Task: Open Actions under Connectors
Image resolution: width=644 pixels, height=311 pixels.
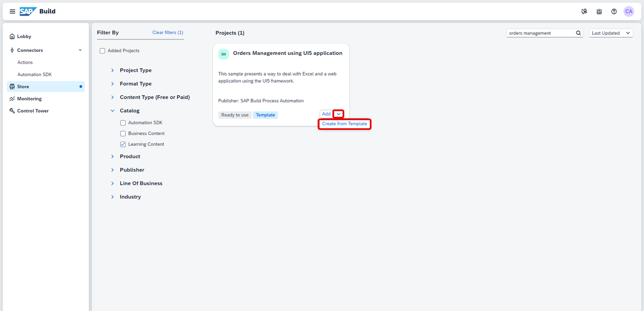Action: coord(25,63)
